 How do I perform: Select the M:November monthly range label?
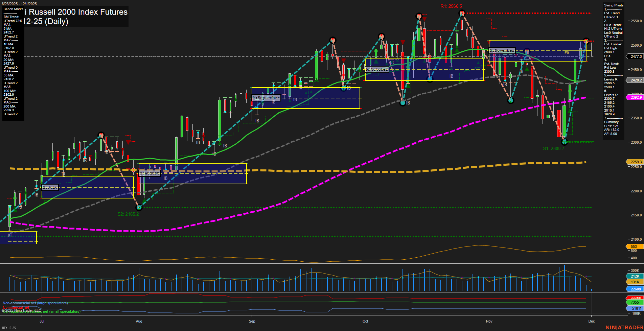coord(502,50)
